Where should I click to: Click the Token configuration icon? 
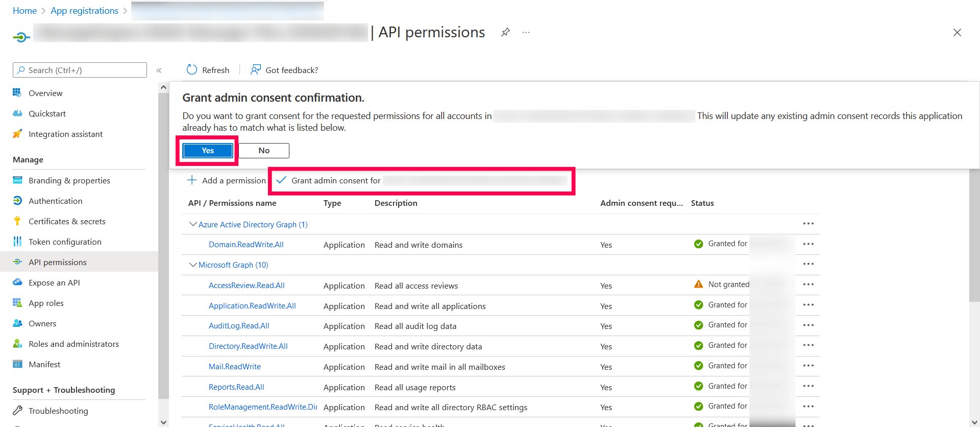point(17,241)
